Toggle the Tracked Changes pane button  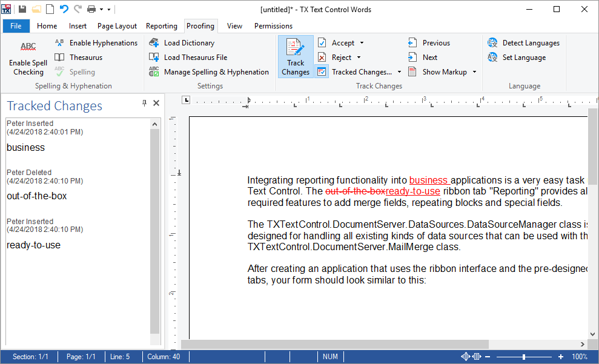[x=322, y=72]
